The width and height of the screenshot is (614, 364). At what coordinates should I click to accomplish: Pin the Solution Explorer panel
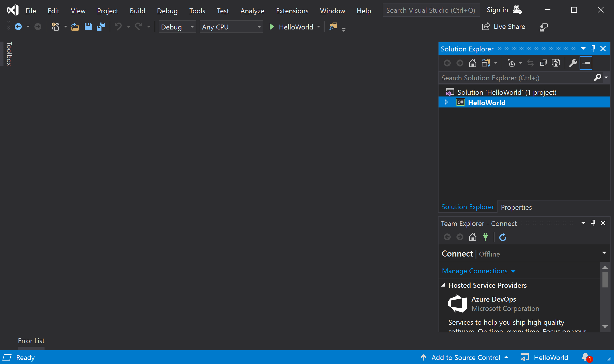[593, 48]
